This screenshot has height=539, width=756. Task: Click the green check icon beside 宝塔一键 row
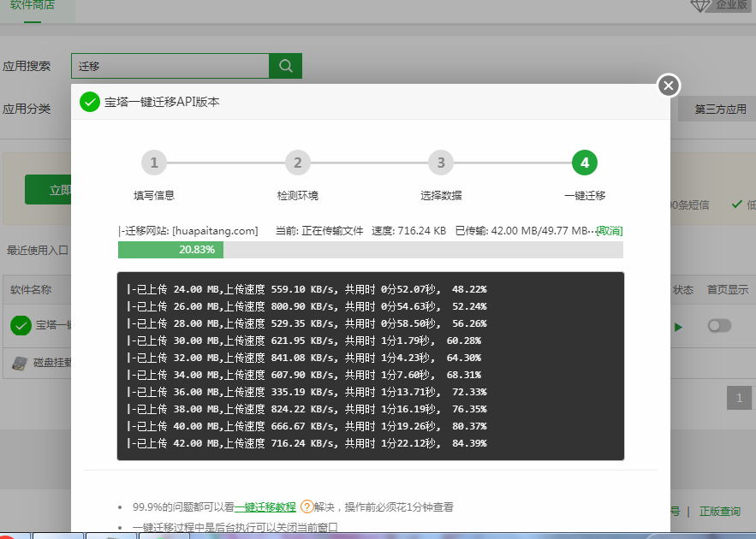point(21,326)
